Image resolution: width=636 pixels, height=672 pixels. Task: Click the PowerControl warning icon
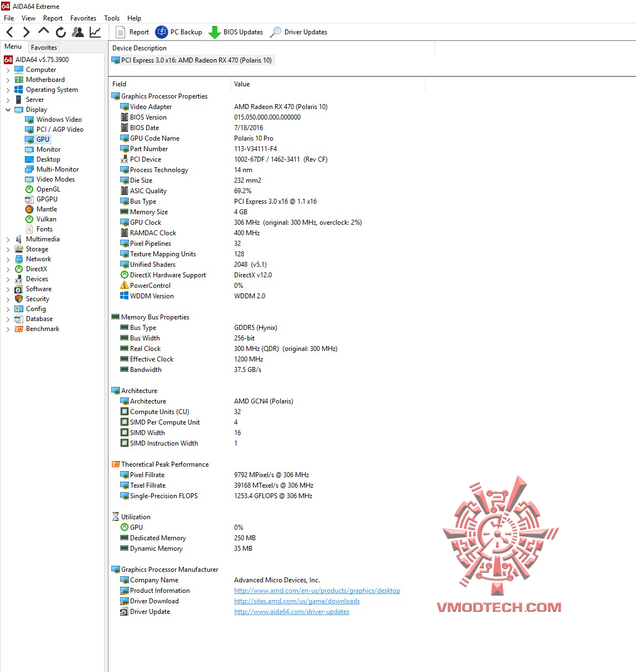(x=125, y=286)
